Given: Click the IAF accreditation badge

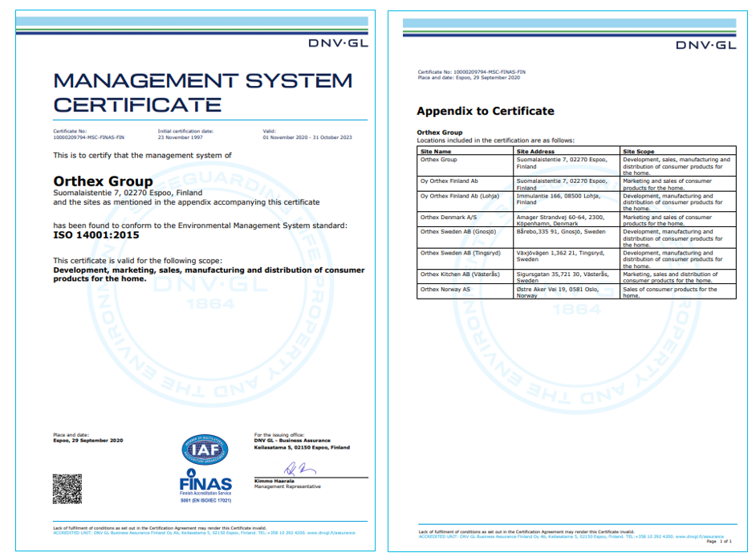Looking at the screenshot, I should click(x=204, y=452).
